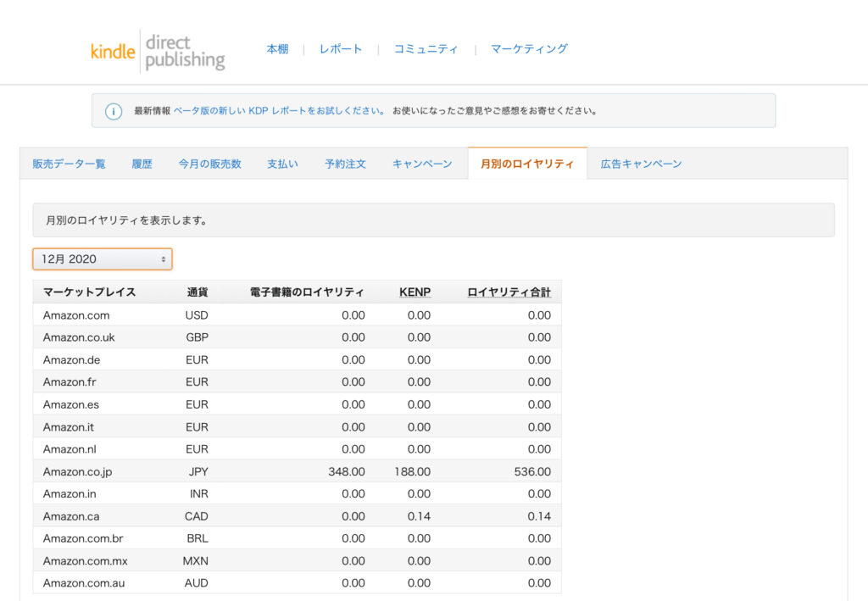Go to コミュニティ in the top navigation

tap(426, 48)
